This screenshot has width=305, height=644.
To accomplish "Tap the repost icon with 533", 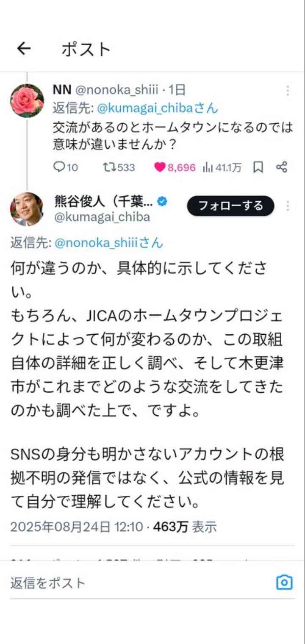I will 109,167.
